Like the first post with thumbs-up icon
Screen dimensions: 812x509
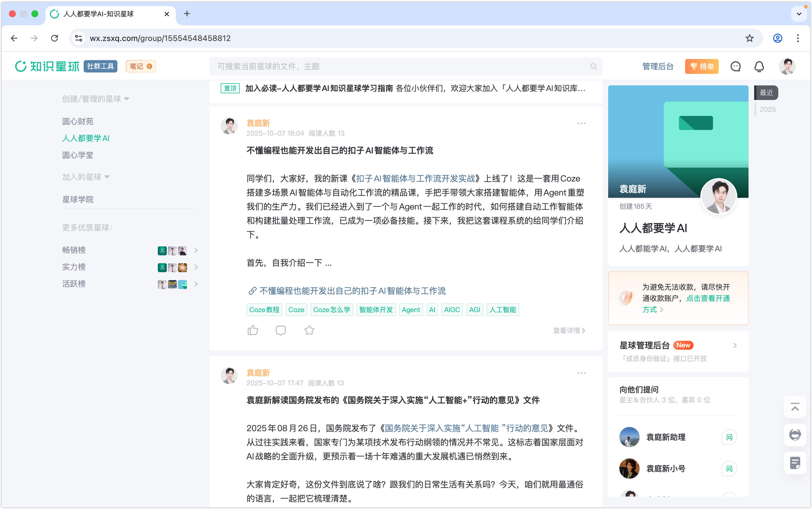pos(253,330)
